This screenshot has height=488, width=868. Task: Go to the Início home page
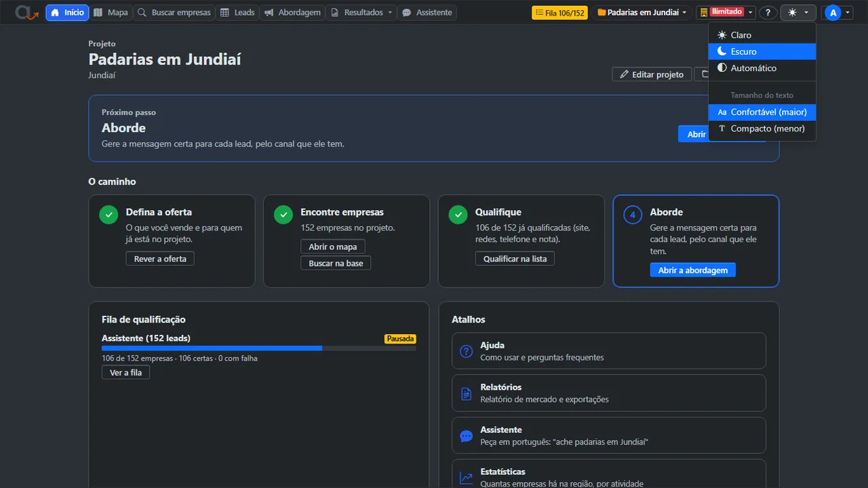click(x=67, y=12)
